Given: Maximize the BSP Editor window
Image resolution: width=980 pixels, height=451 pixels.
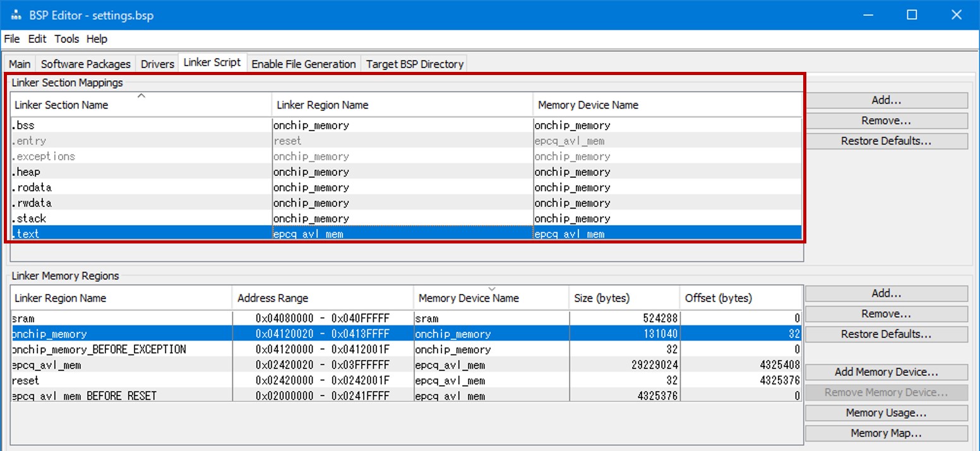Looking at the screenshot, I should coord(912,15).
